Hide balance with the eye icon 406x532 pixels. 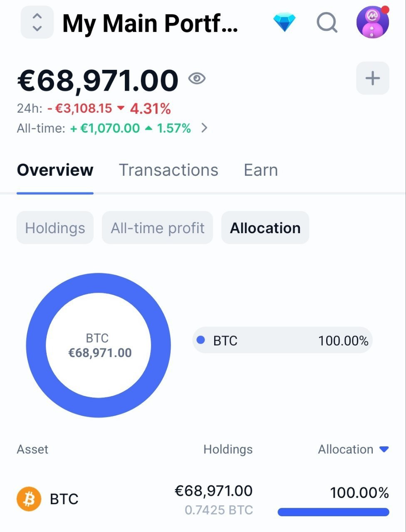197,78
